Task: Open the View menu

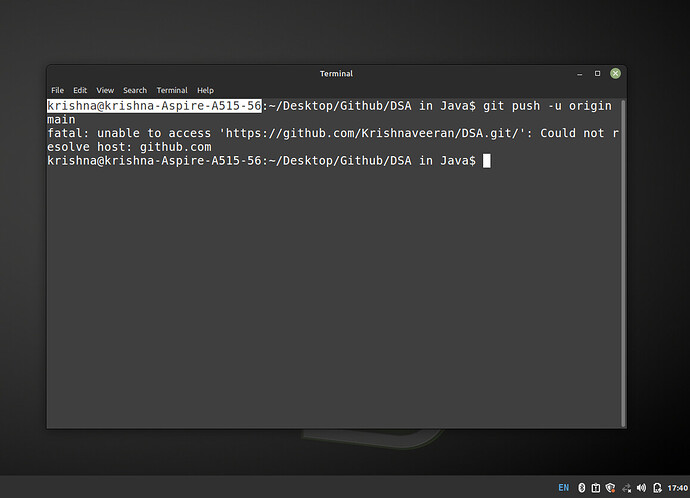Action: (x=105, y=90)
